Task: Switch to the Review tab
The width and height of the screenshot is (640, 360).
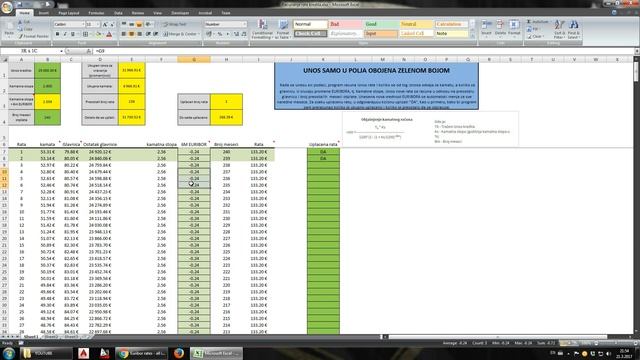Action: pyautogui.click(x=138, y=13)
